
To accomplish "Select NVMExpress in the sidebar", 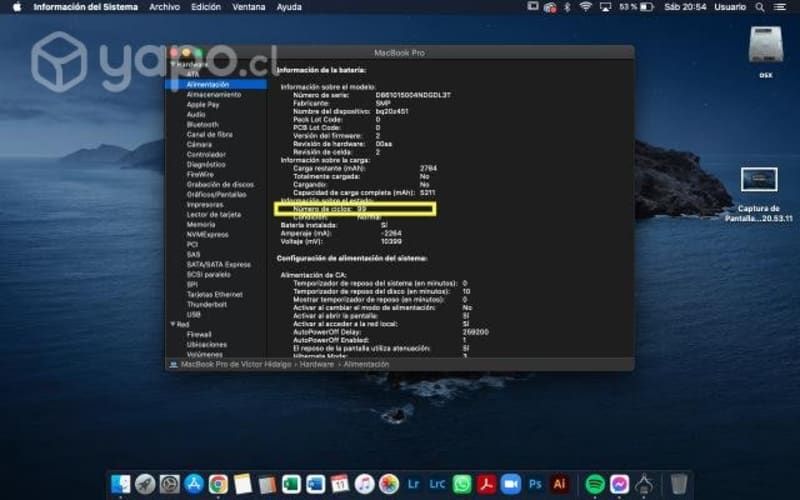I will pos(207,234).
